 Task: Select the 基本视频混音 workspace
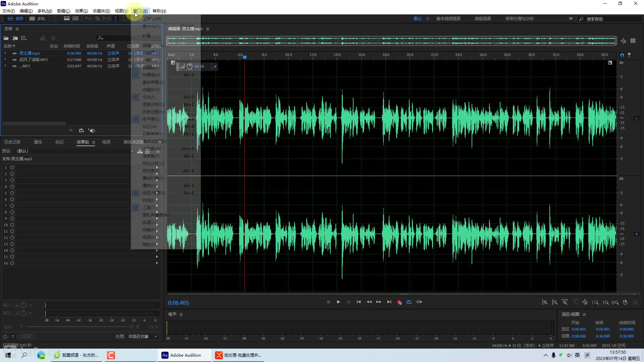click(x=448, y=19)
